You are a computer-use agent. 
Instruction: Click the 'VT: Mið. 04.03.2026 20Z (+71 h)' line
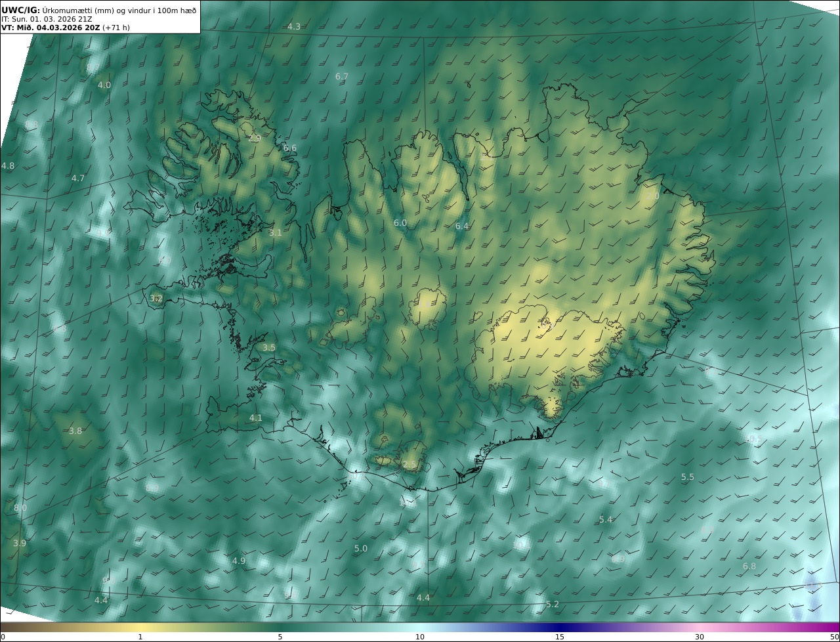[66, 28]
